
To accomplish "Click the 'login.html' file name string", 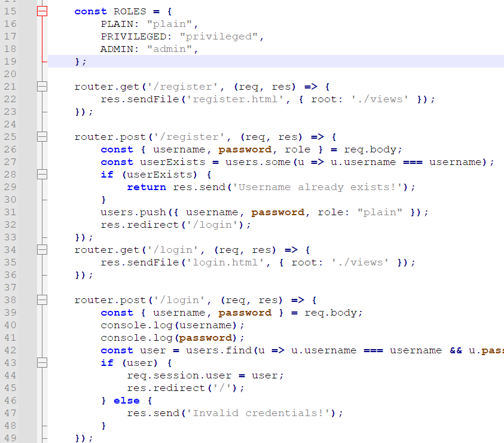I will click(224, 262).
